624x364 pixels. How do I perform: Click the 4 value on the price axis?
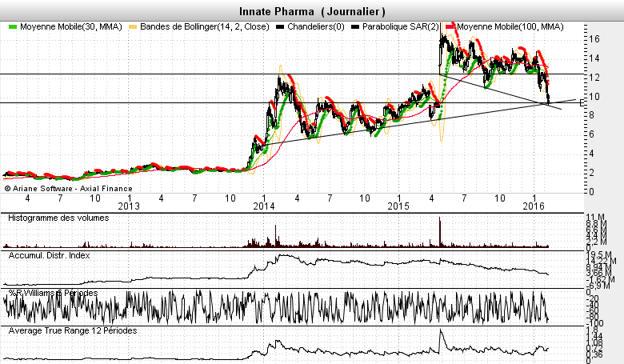pos(592,153)
